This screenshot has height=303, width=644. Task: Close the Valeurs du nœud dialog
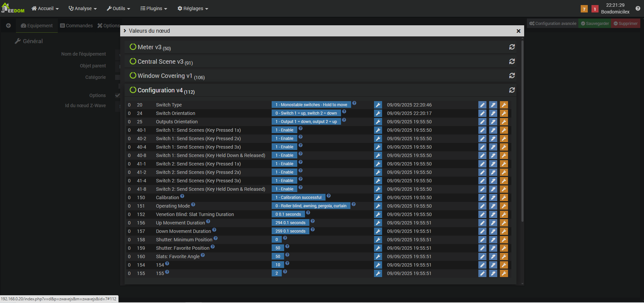pos(518,31)
